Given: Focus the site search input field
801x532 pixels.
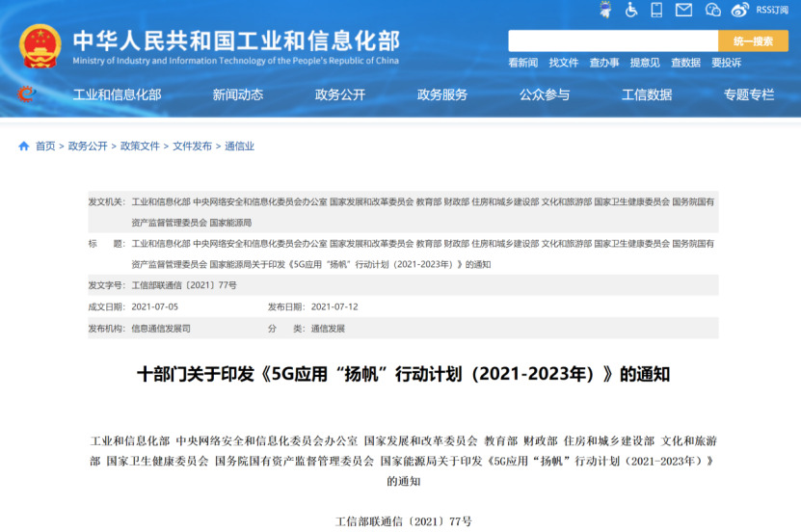Looking at the screenshot, I should (x=613, y=40).
